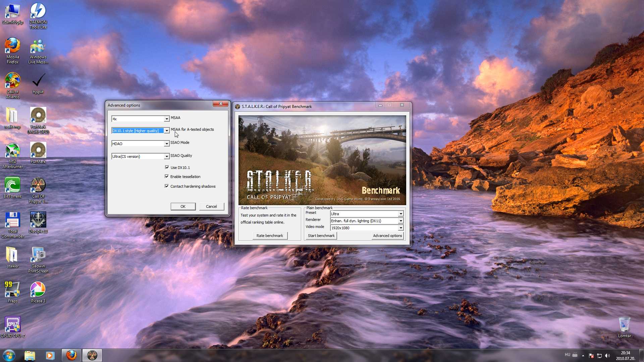Close the Advanced options dialog
This screenshot has width=644, height=362.
(221, 104)
